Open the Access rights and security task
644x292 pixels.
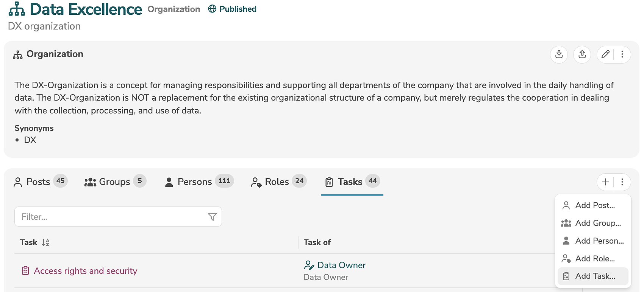click(85, 271)
